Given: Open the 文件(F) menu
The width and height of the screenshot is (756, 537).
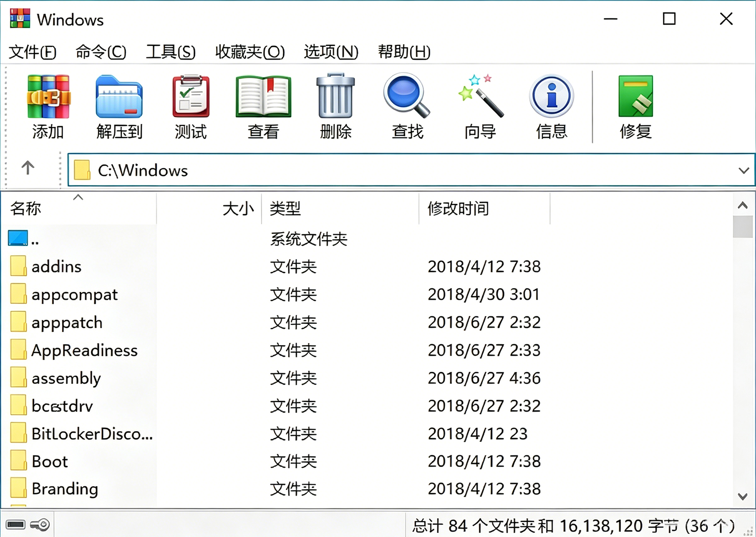Looking at the screenshot, I should coord(33,51).
